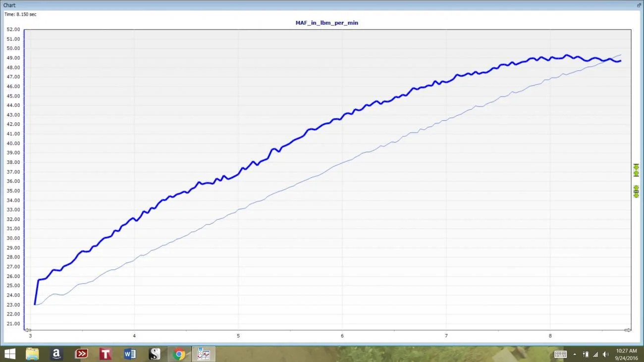Open the red T app on taskbar
This screenshot has width=644, height=362.
[106, 354]
